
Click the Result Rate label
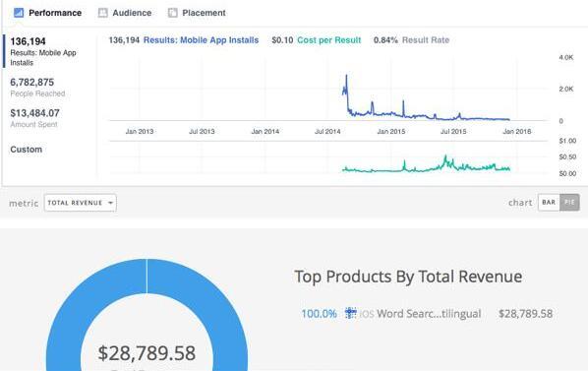426,40
